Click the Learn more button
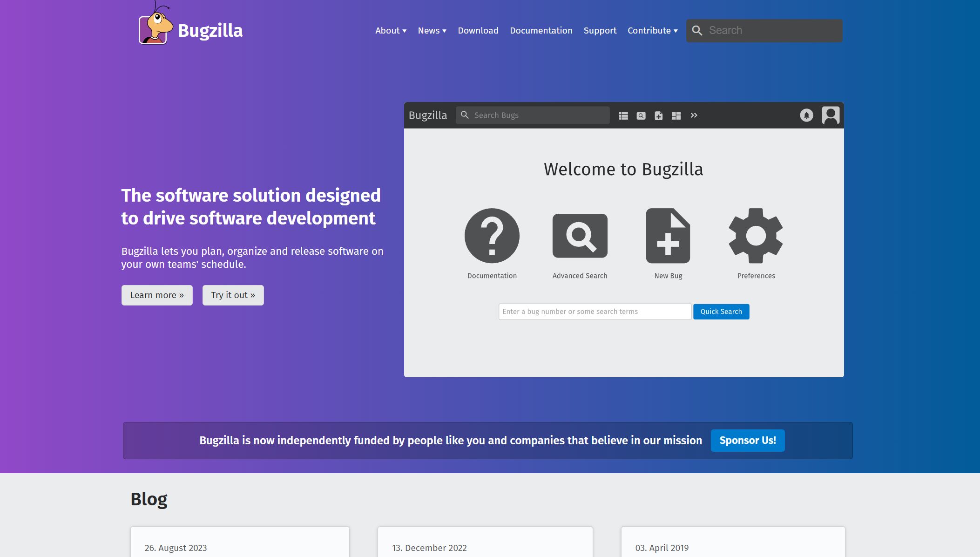 [x=157, y=295]
